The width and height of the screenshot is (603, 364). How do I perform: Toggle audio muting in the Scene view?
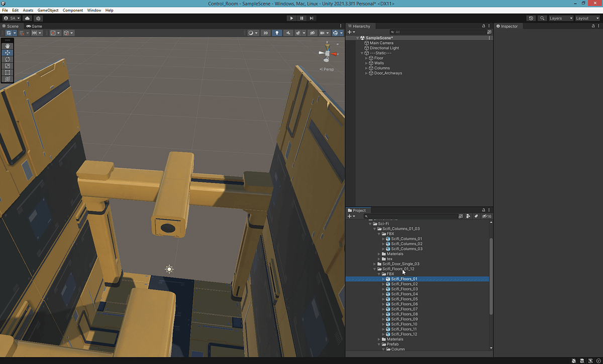pos(289,33)
